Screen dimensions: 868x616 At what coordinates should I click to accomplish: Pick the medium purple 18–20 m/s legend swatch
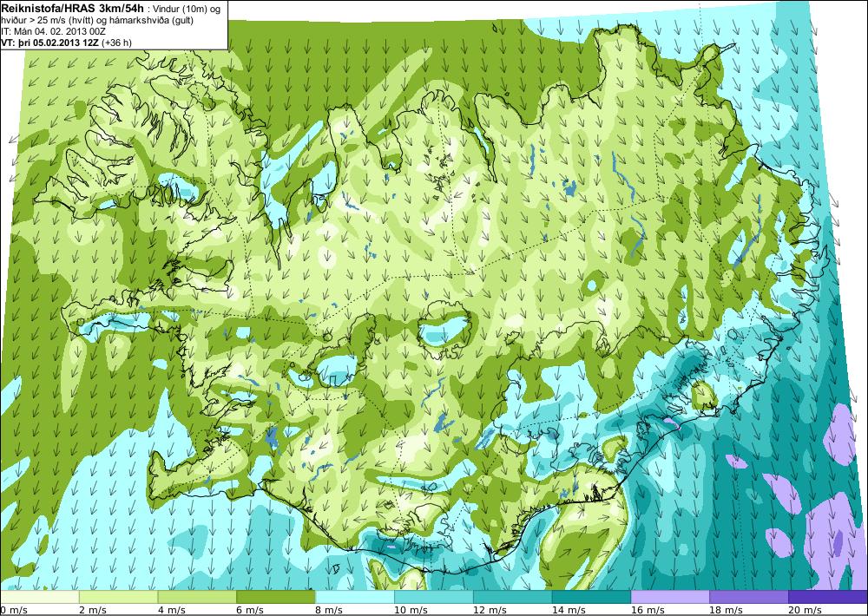tap(748, 597)
